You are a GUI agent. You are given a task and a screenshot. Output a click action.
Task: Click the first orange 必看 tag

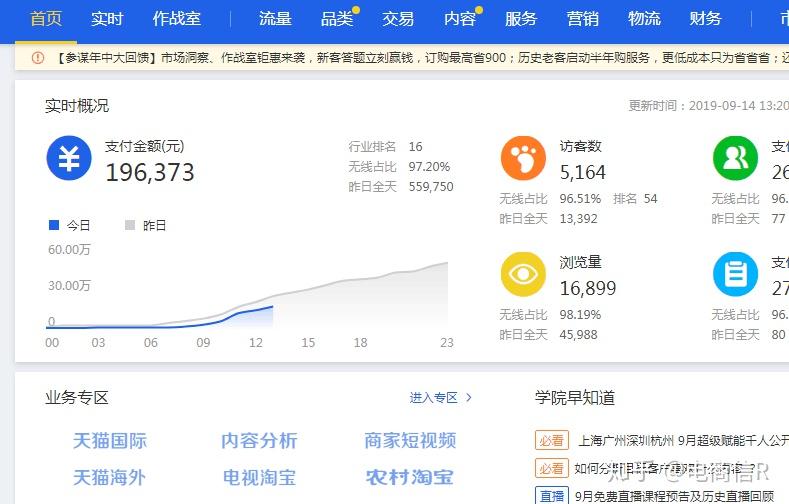point(552,441)
